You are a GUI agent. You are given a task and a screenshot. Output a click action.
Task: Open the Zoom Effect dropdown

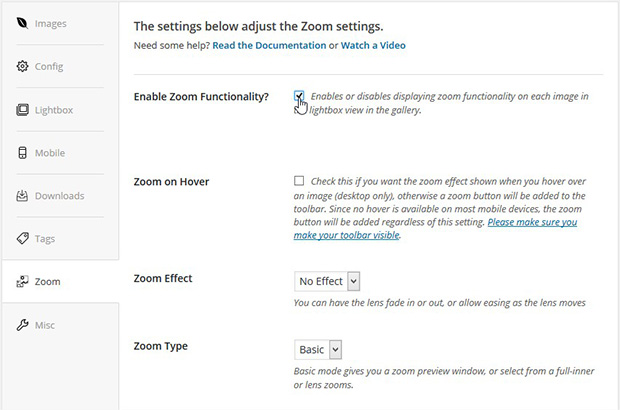(x=327, y=281)
